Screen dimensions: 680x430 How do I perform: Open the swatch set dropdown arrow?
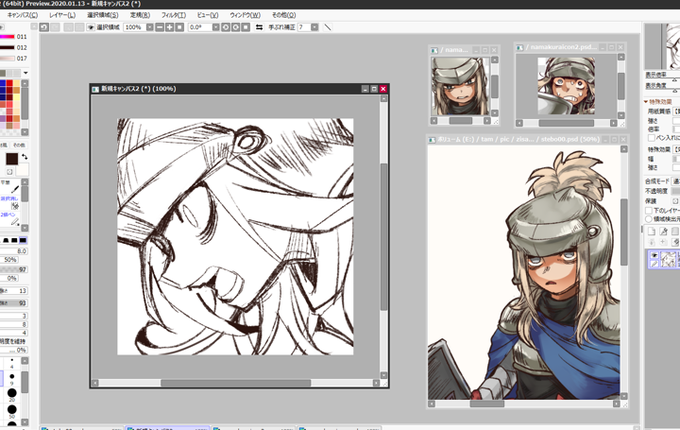pos(26,73)
